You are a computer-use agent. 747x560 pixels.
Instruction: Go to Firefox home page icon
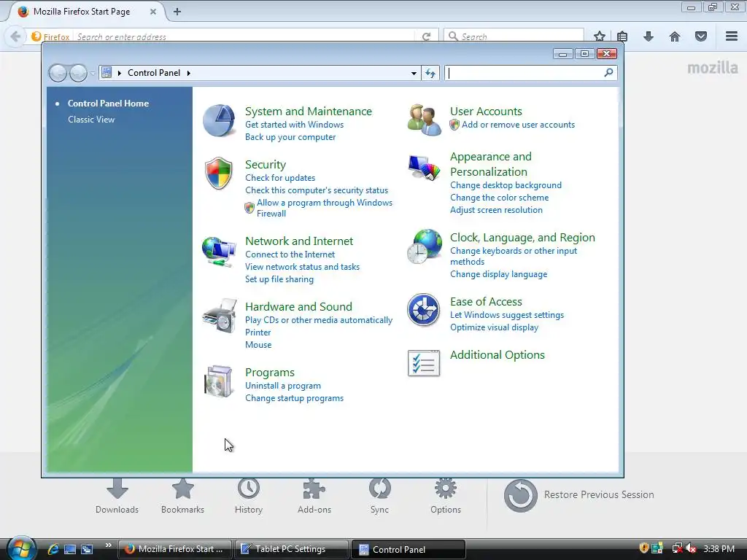point(675,36)
